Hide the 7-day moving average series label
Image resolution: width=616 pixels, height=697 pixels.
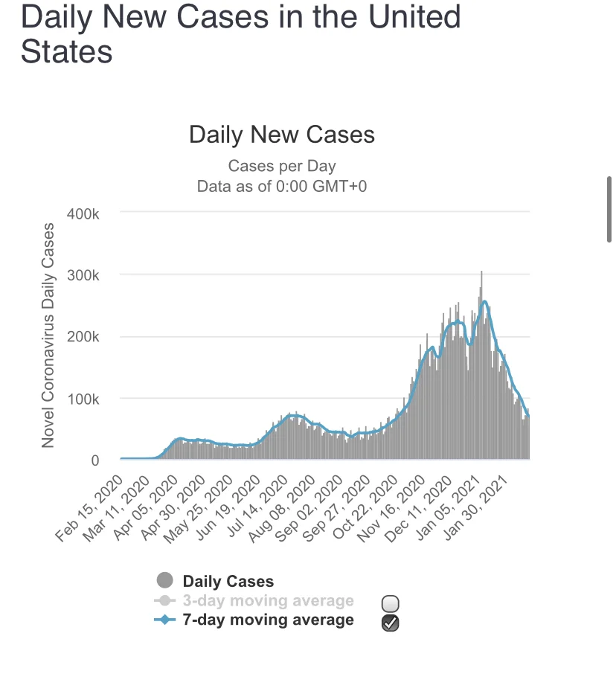click(x=268, y=620)
